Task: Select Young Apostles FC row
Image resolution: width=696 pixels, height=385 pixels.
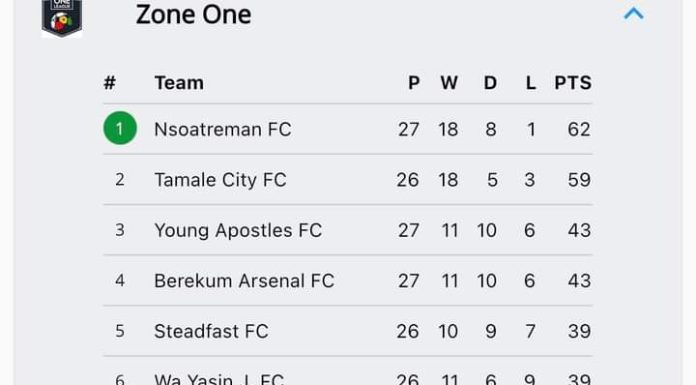Action: (x=348, y=230)
